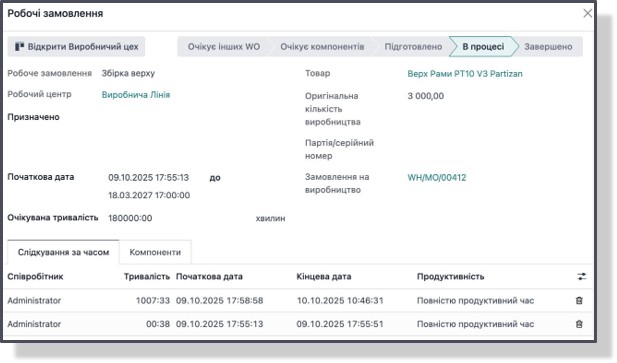617x363 pixels.
Task: Sort by the Кінцева дата column header
Action: tap(324, 276)
